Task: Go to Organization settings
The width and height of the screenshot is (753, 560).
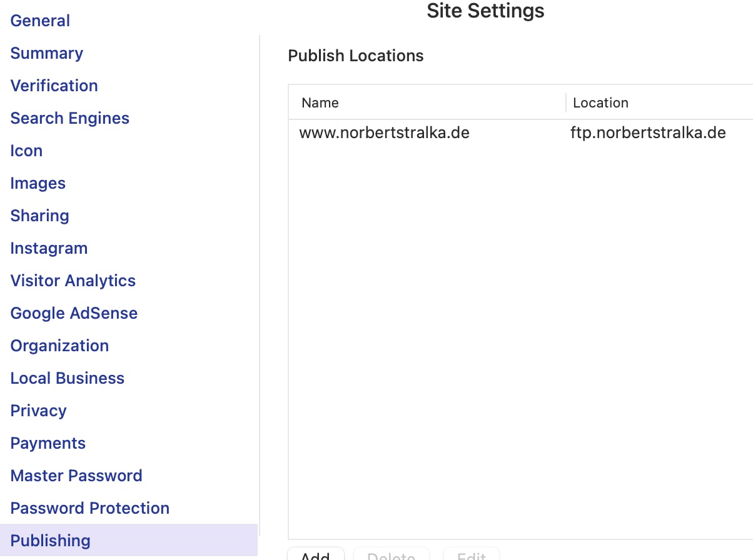Action: point(59,346)
